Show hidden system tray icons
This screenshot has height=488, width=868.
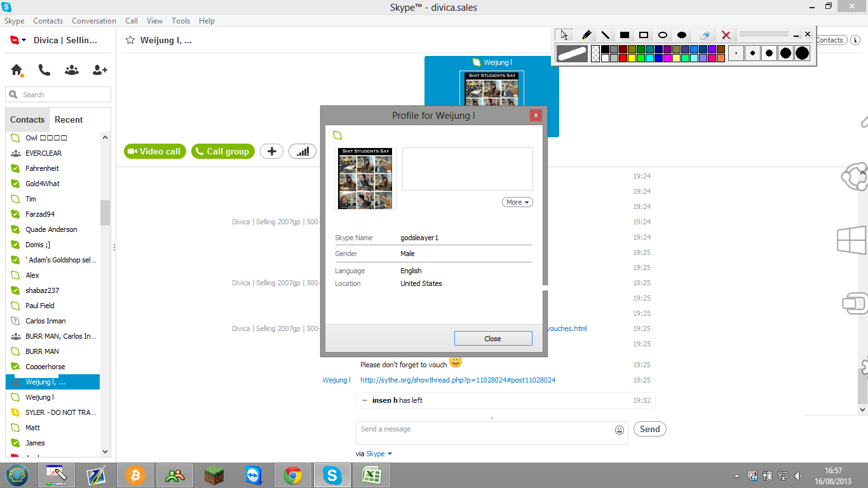pos(737,476)
